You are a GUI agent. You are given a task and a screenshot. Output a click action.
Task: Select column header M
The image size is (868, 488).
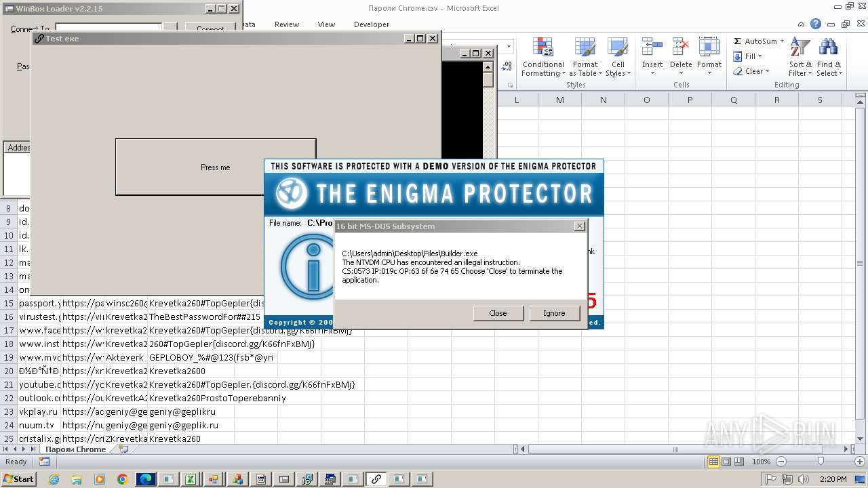tap(559, 100)
